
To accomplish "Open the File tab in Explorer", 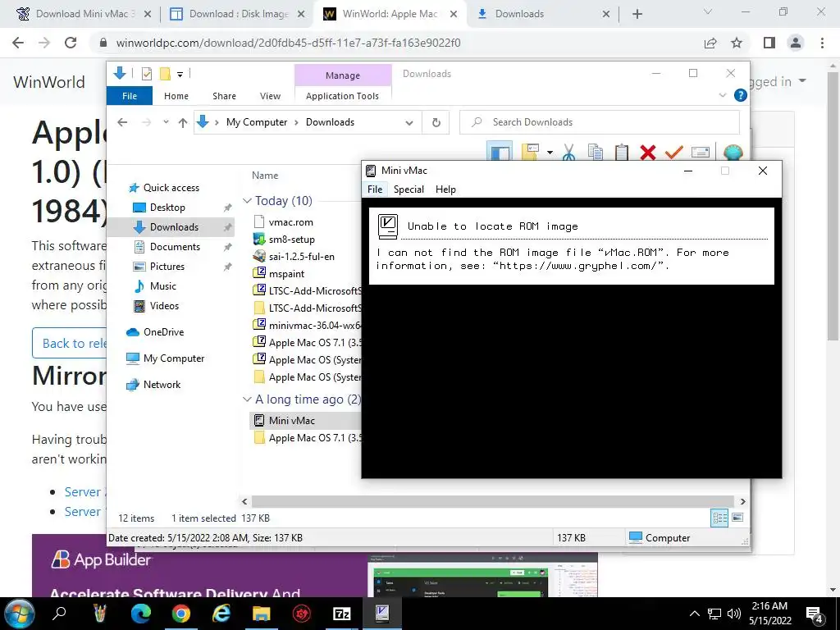I will pyautogui.click(x=130, y=96).
